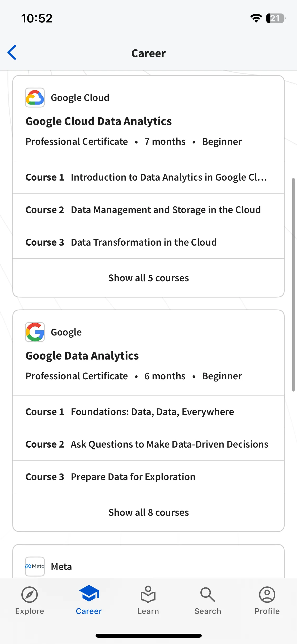Open the Google Cloud logo icon

(35, 98)
